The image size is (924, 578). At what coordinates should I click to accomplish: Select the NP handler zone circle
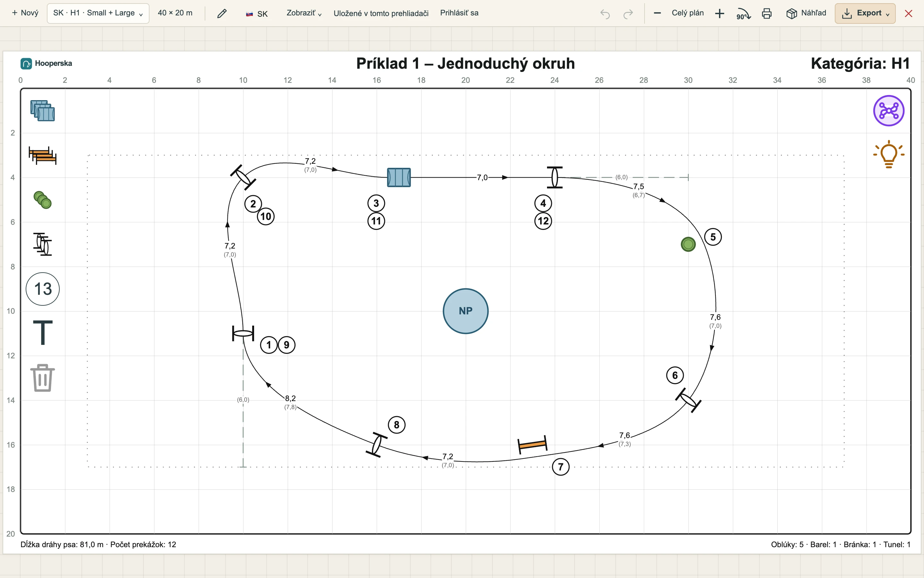pos(466,311)
